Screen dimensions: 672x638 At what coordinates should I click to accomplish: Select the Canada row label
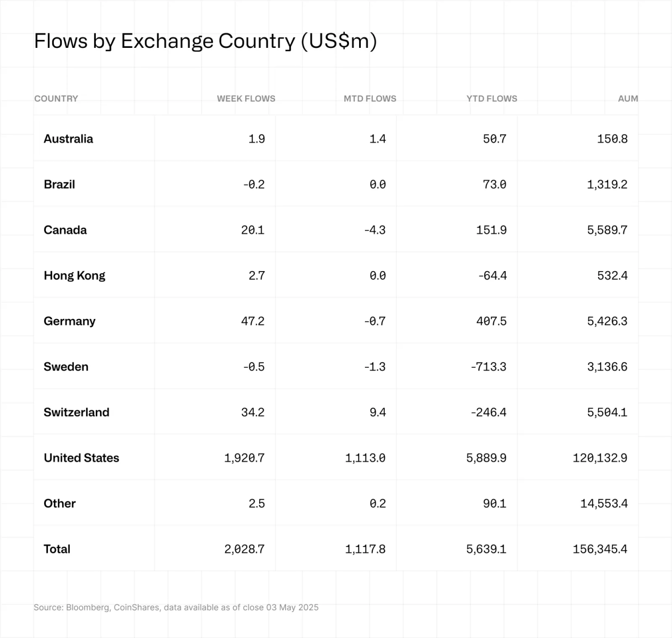pyautogui.click(x=65, y=230)
